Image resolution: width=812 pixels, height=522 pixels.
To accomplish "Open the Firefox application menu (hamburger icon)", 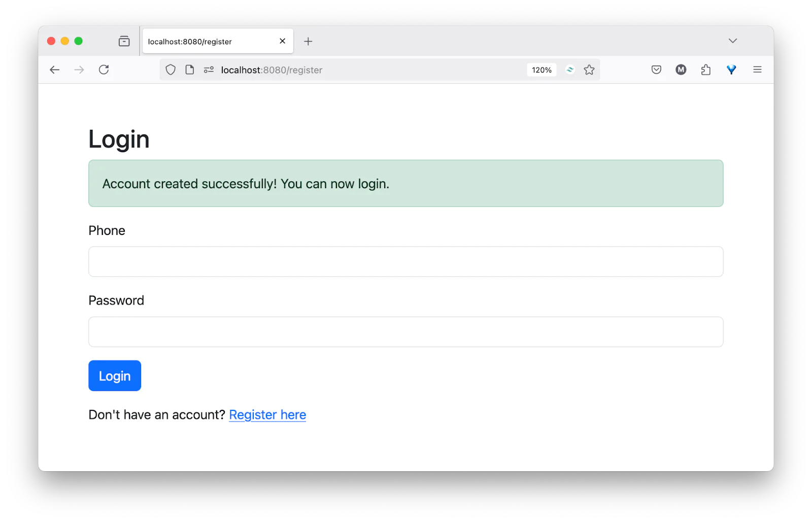I will tap(757, 69).
